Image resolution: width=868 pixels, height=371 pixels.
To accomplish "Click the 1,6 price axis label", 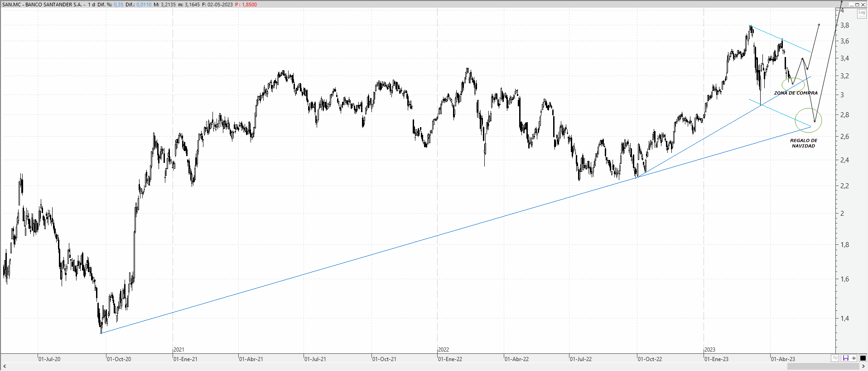I will point(844,279).
